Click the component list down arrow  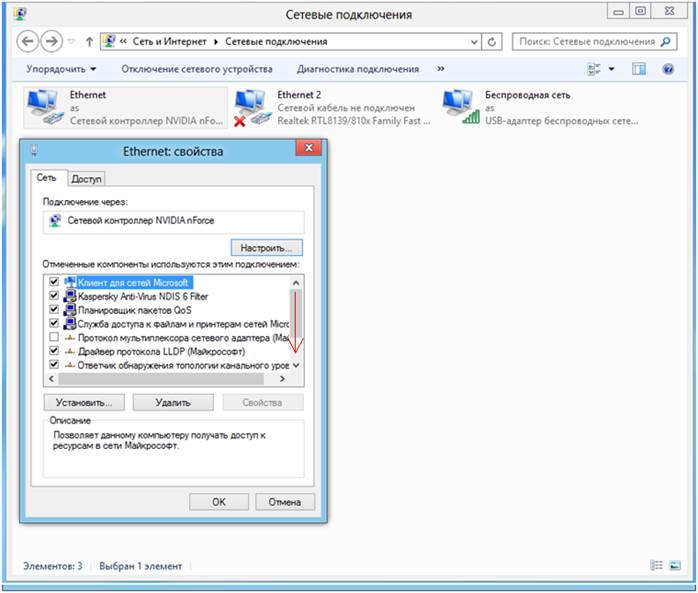point(296,366)
